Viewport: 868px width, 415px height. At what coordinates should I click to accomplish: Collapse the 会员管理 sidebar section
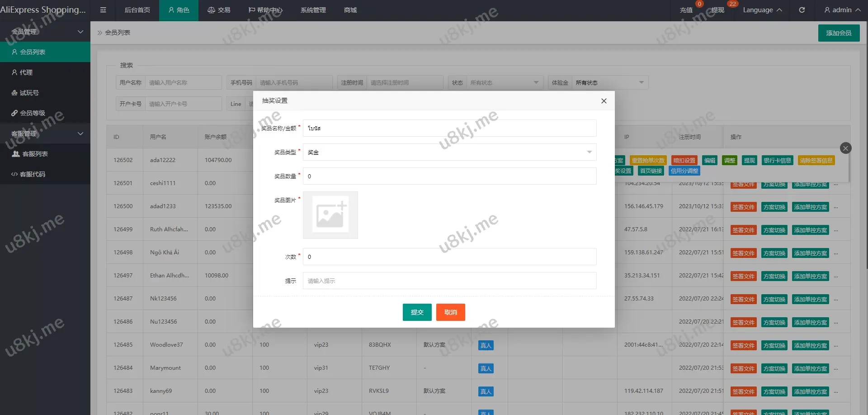[45, 32]
